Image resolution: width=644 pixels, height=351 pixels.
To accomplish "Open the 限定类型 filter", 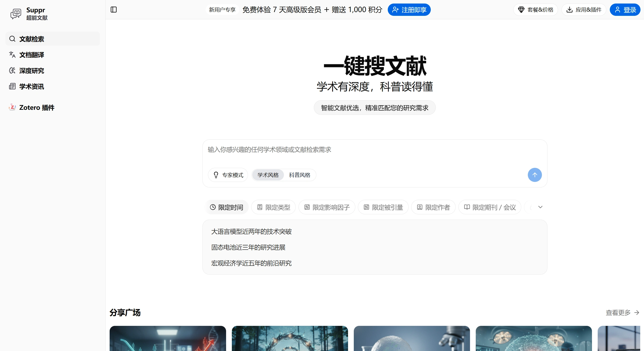I will pyautogui.click(x=274, y=207).
